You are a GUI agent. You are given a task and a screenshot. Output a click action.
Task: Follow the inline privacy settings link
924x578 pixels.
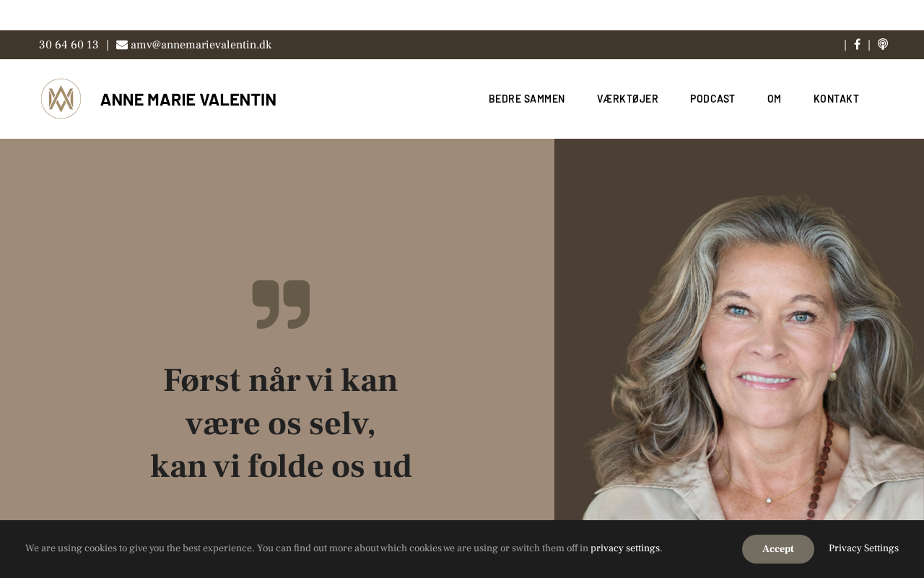[x=625, y=548]
